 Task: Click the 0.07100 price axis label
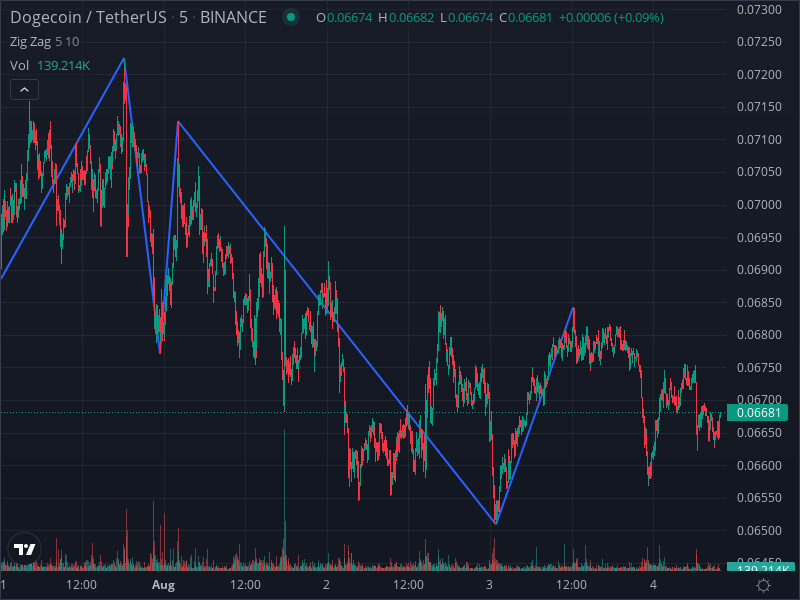point(759,140)
